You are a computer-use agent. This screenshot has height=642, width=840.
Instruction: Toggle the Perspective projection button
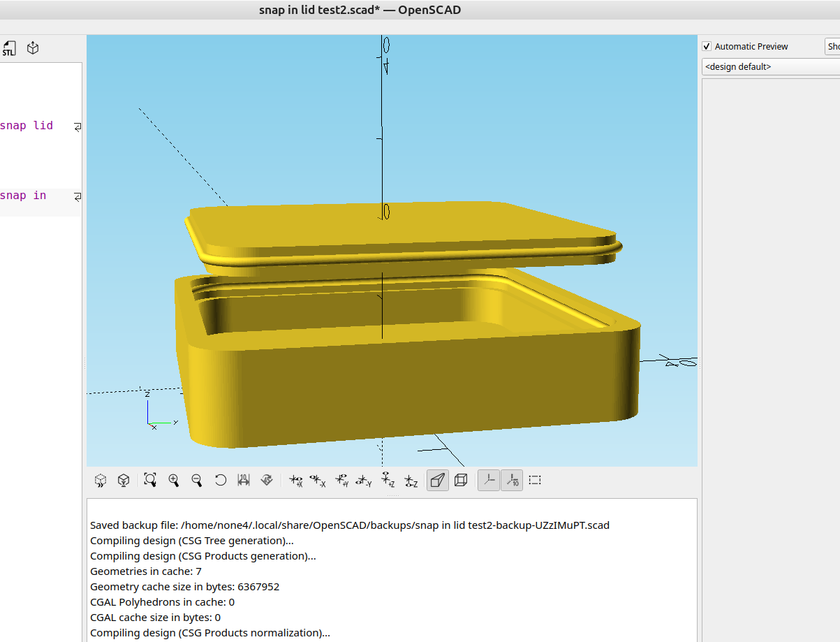pos(438,481)
